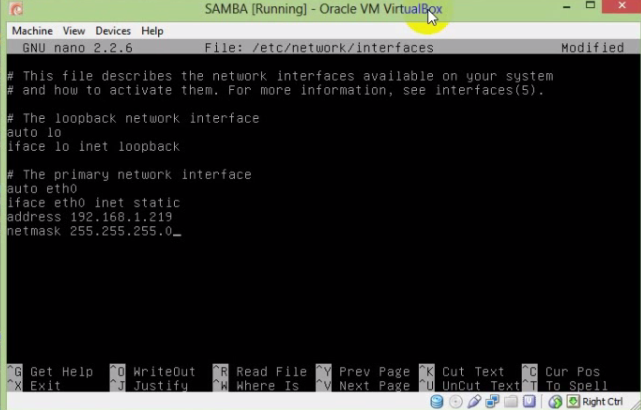Click the keyboard capture green arrow icon
The image size is (641, 410).
coord(573,401)
